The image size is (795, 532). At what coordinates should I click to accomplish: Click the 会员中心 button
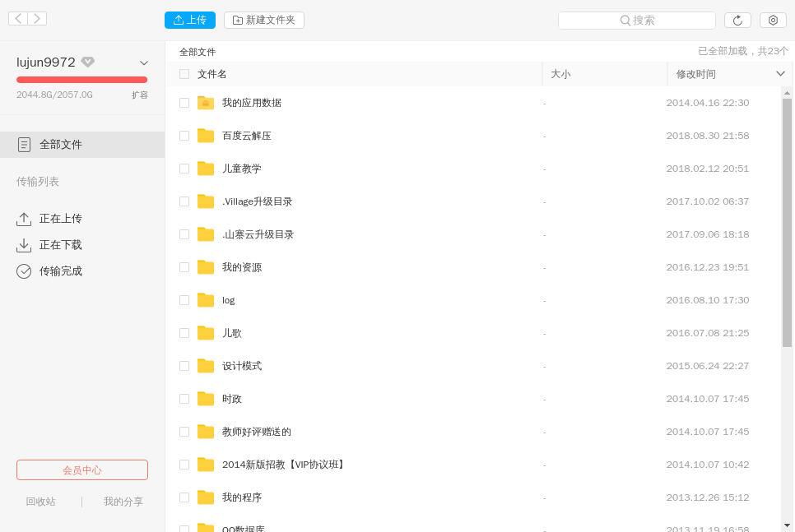click(81, 470)
